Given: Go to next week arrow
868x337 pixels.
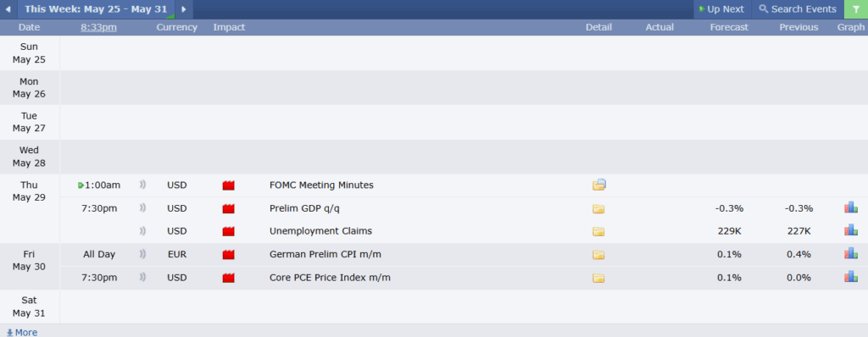Looking at the screenshot, I should [184, 9].
